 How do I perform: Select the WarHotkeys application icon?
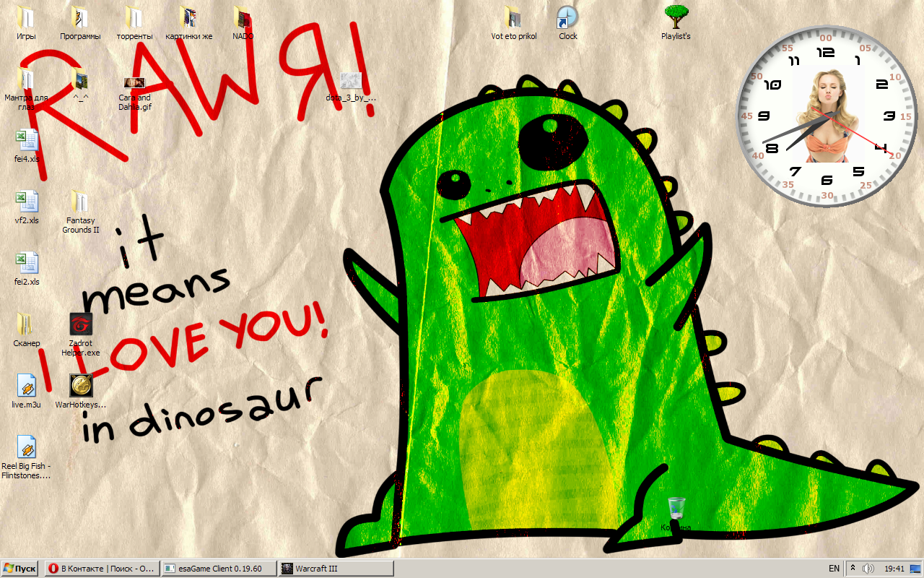pyautogui.click(x=80, y=385)
